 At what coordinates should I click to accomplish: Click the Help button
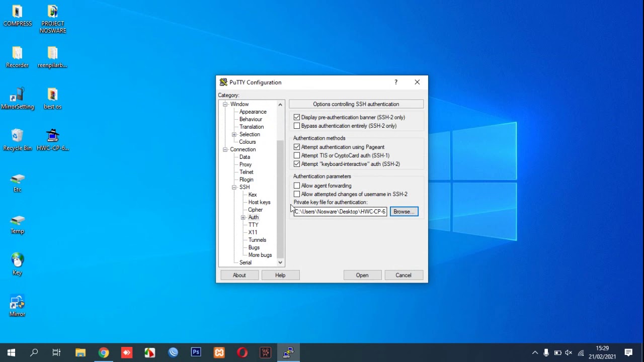[280, 275]
